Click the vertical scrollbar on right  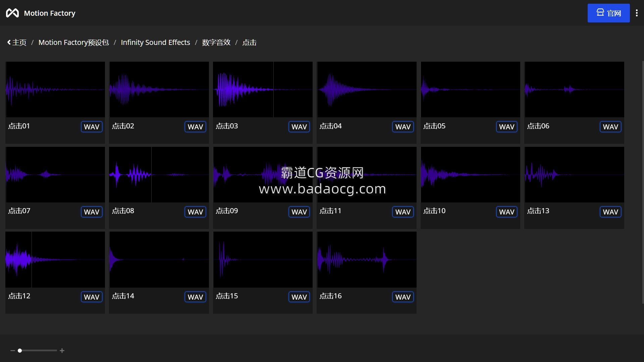[643, 182]
